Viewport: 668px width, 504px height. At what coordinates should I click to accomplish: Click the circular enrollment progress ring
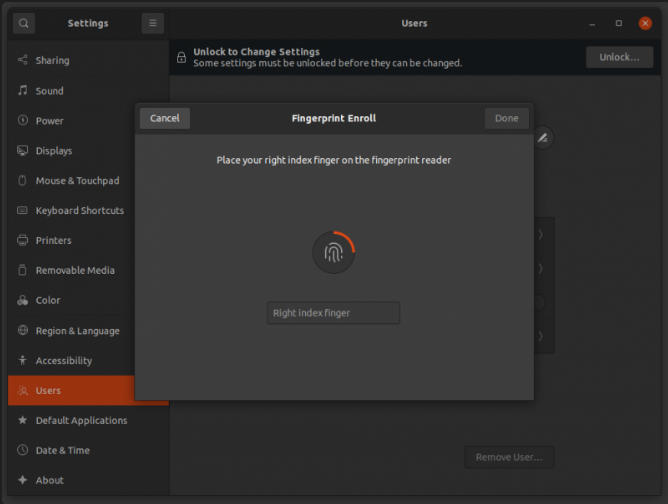coord(334,253)
